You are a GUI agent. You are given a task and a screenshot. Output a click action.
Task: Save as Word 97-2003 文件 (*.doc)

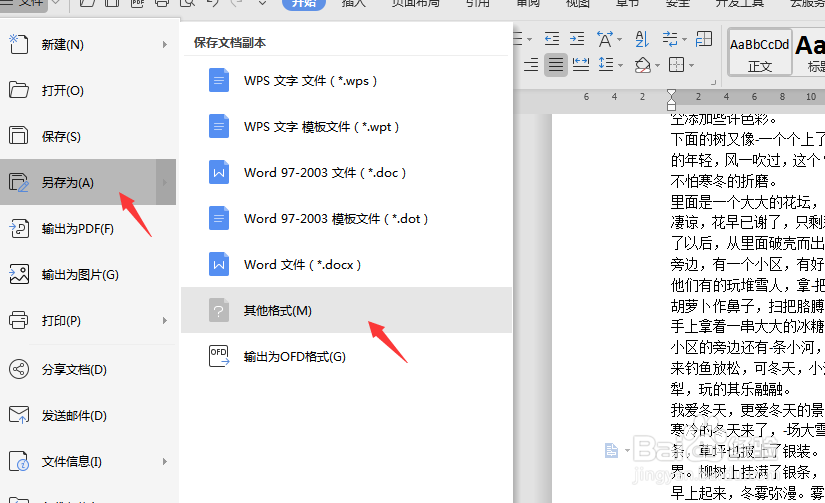[346, 173]
